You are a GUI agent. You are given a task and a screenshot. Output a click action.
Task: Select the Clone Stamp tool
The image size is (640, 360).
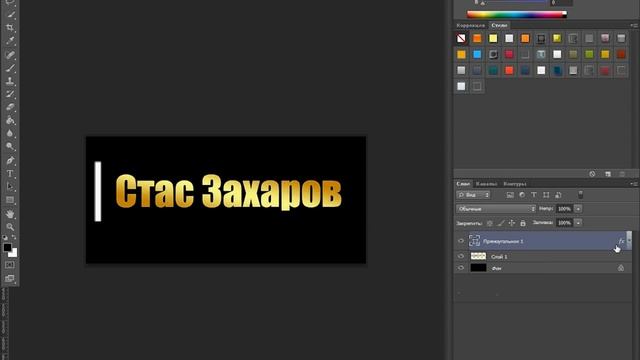click(x=10, y=81)
